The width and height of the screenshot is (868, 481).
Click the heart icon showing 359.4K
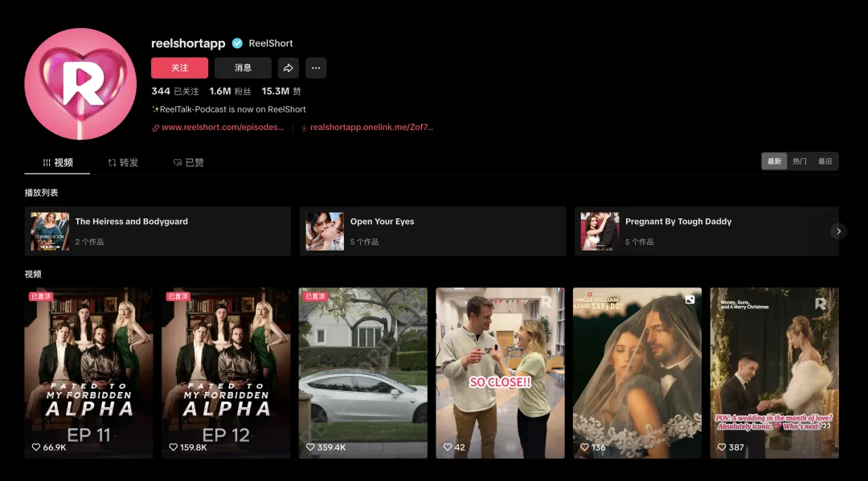(x=310, y=446)
